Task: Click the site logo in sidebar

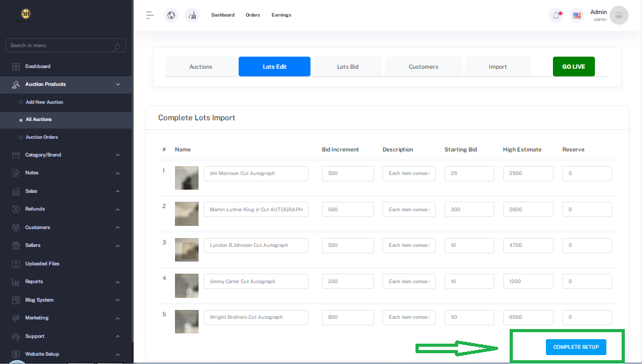Action: [x=26, y=15]
